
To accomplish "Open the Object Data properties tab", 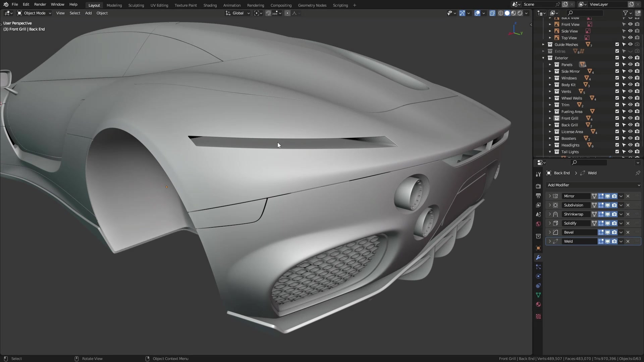I will [x=538, y=295].
